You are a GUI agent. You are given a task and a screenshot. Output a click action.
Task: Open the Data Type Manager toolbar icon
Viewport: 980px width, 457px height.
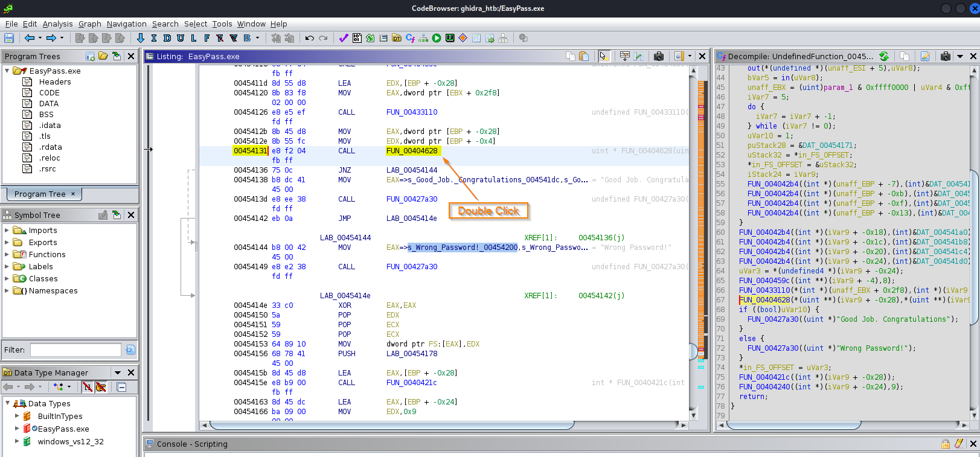397,38
